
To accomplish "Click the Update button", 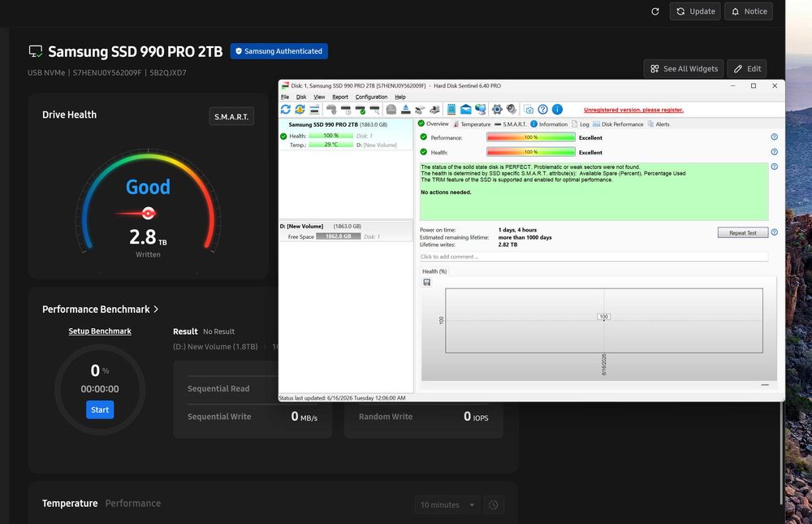I will [695, 11].
